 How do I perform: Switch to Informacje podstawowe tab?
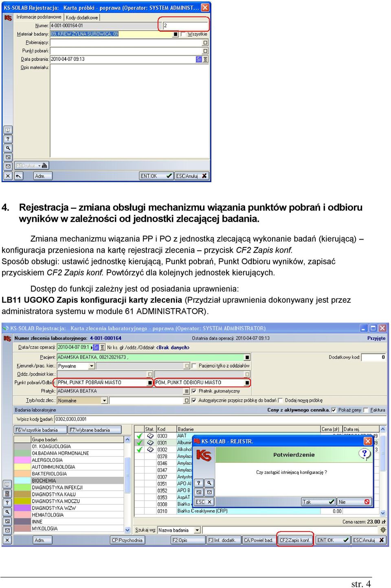coord(39,17)
